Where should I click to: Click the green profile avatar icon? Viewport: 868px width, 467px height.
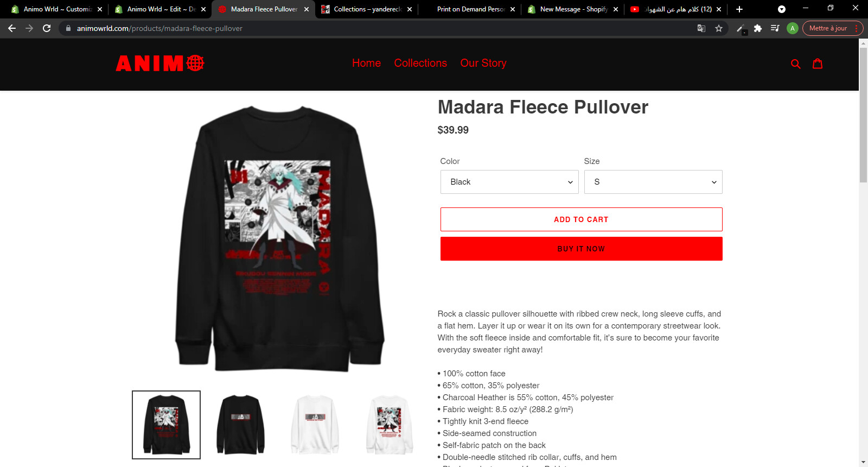(x=792, y=28)
